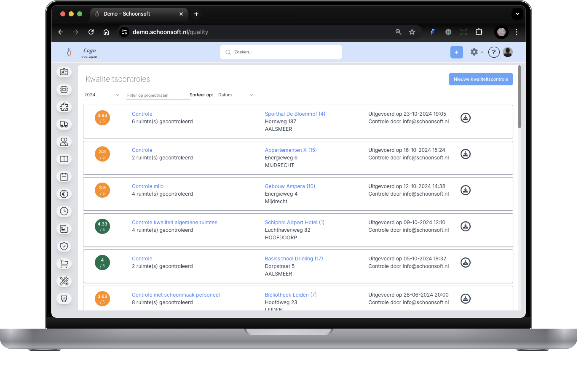Screen dimensions: 588x366
Task: Open the tools wrench sidebar icon
Action: click(x=64, y=281)
